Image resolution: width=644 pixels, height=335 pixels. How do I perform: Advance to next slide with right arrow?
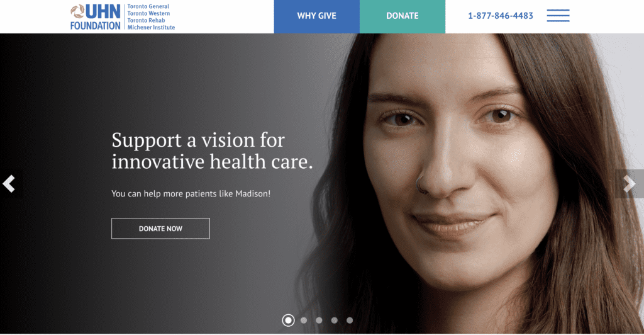click(x=629, y=184)
